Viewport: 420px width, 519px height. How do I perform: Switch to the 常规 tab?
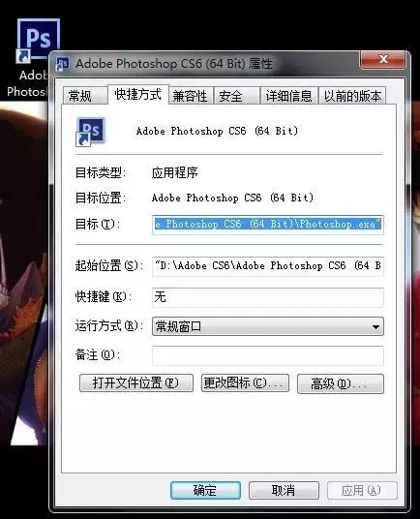point(85,96)
